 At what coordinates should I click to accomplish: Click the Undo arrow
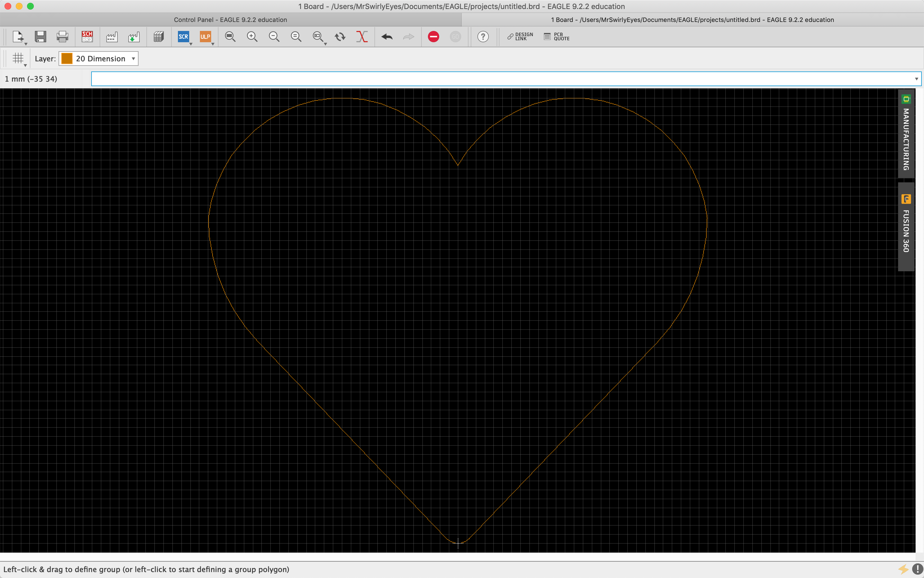(387, 37)
